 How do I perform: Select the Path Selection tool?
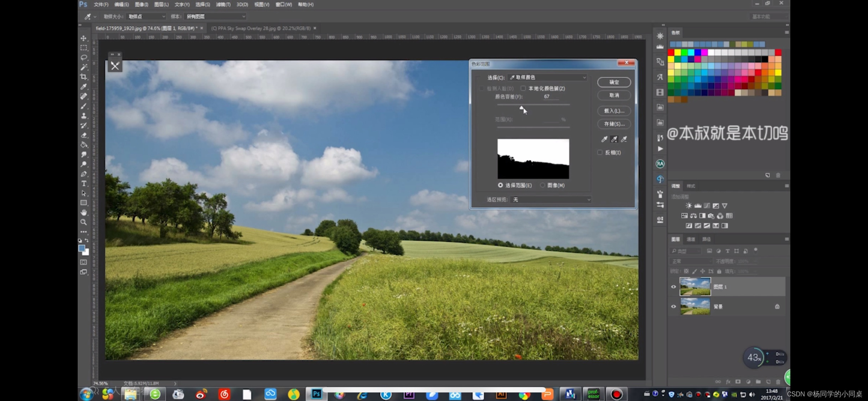click(84, 193)
